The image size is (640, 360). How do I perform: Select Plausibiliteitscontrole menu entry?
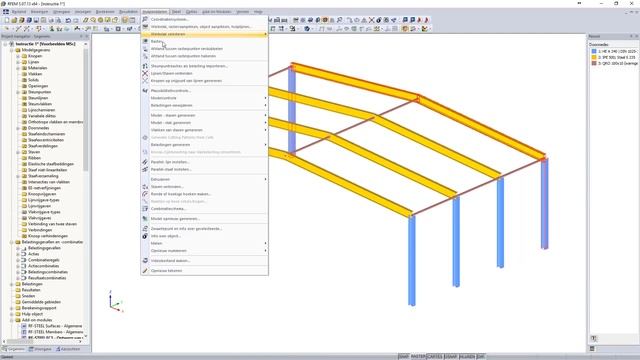click(x=204, y=91)
